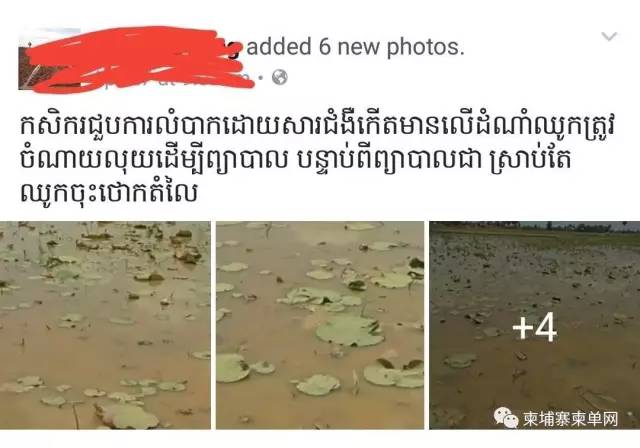This screenshot has width=640, height=448.
Task: Click the wilted leaf at first photo's bottom
Action: [x=127, y=416]
